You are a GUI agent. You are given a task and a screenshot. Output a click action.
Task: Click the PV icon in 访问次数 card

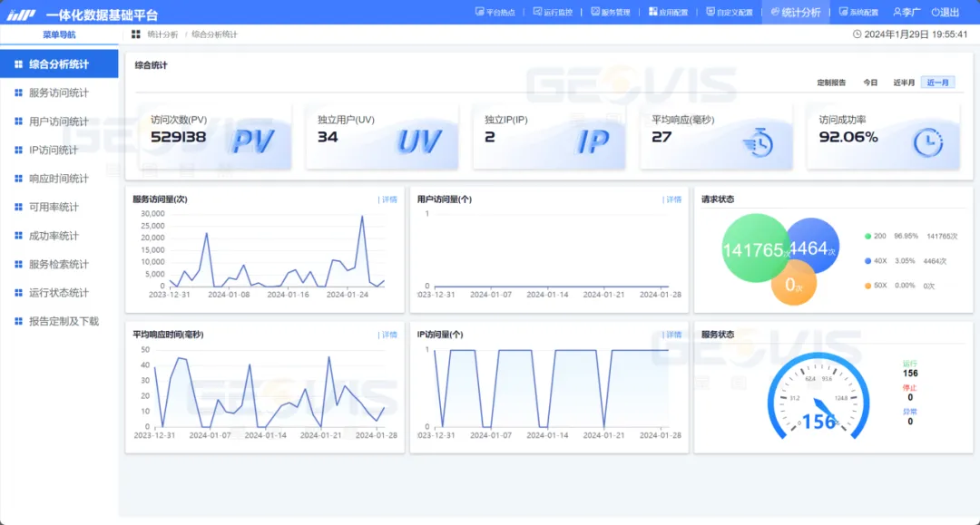coord(253,141)
